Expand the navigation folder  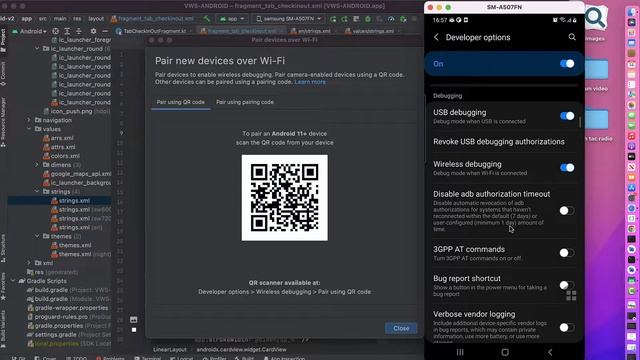(x=29, y=120)
